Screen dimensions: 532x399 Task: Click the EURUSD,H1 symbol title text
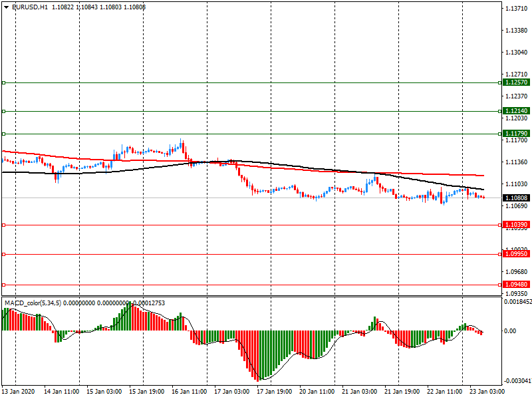30,7
